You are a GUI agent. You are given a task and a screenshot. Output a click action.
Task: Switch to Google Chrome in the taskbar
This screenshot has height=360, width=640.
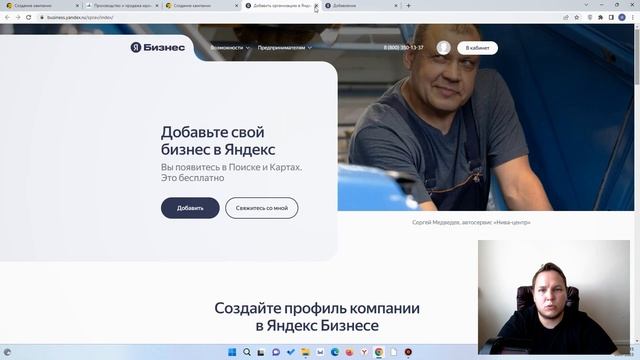tap(379, 352)
